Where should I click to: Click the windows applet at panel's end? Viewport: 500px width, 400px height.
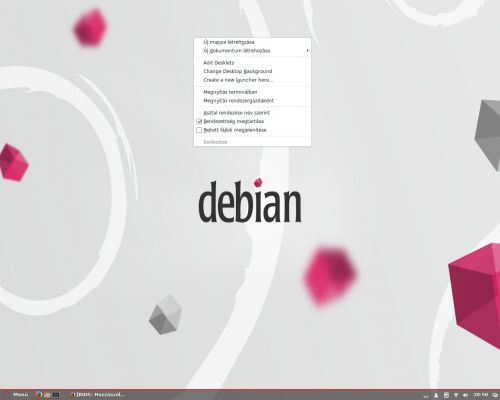pyautogui.click(x=495, y=395)
